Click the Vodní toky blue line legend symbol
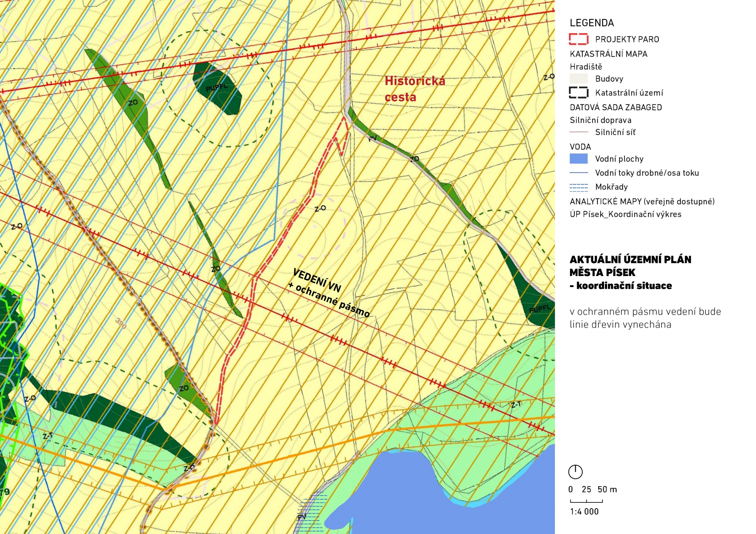756x534 pixels. click(579, 173)
